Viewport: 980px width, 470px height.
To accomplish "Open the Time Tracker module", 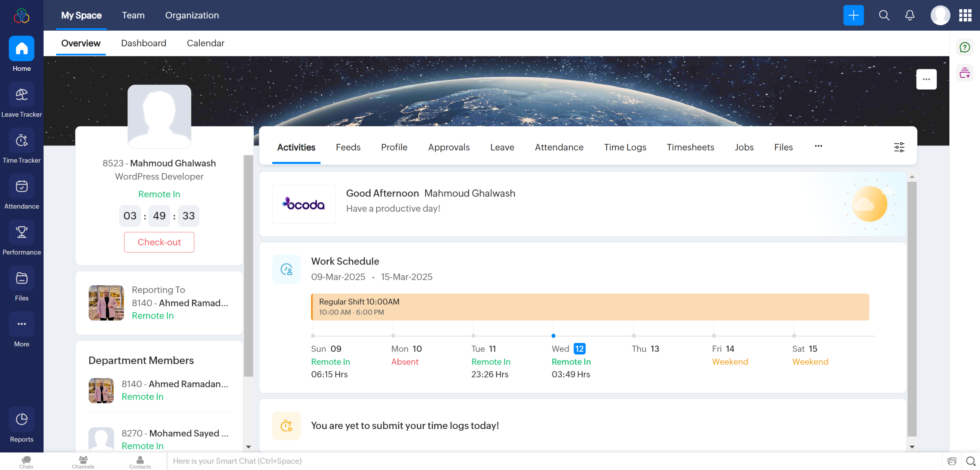I will coord(21,140).
